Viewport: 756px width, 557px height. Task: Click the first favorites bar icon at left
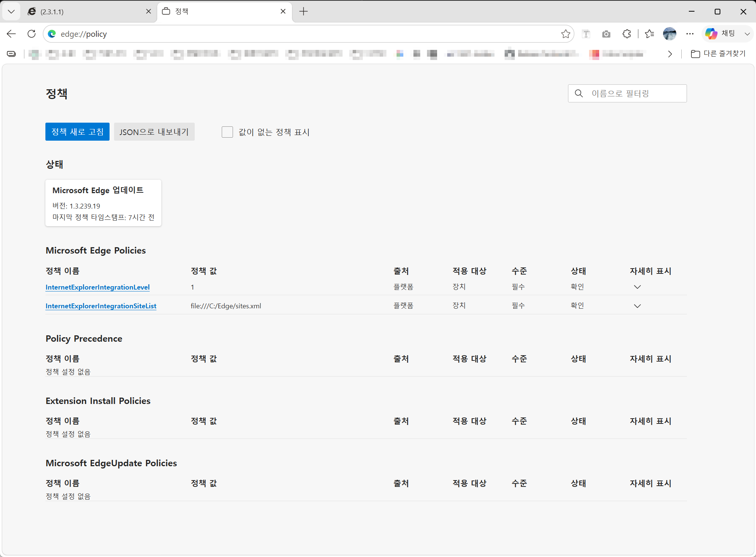(12, 54)
